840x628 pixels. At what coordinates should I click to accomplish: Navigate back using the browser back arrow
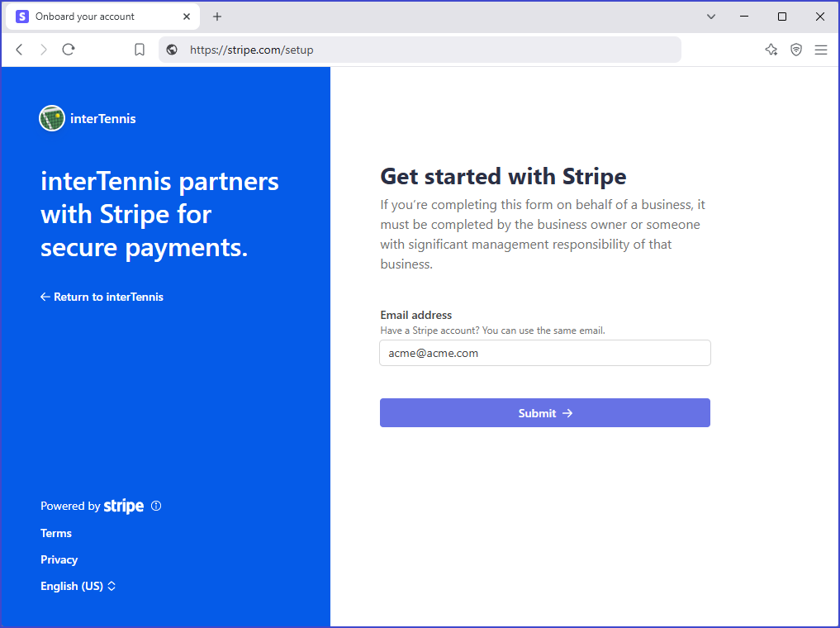coord(19,50)
